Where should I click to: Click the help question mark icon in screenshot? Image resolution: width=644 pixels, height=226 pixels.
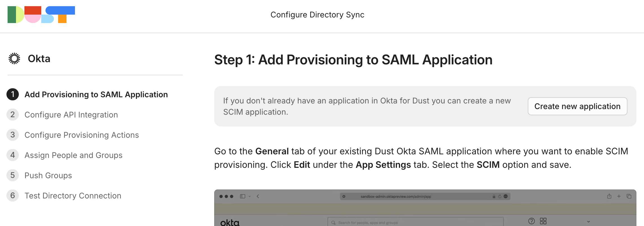531,221
